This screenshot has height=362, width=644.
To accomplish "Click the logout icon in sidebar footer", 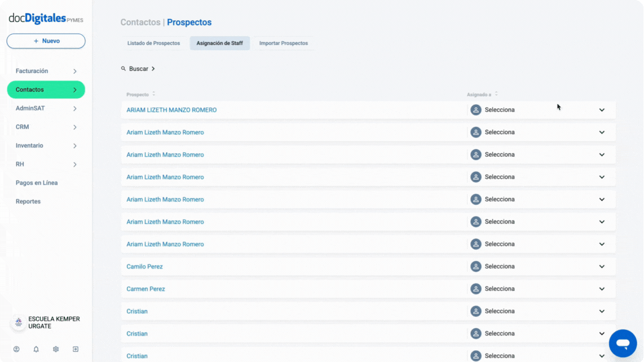I will pyautogui.click(x=76, y=349).
